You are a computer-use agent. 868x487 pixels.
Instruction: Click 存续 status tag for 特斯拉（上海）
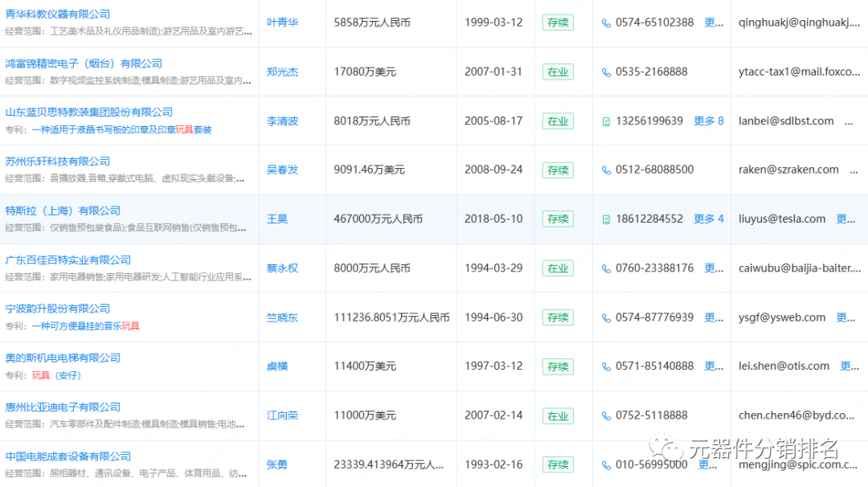(x=558, y=219)
